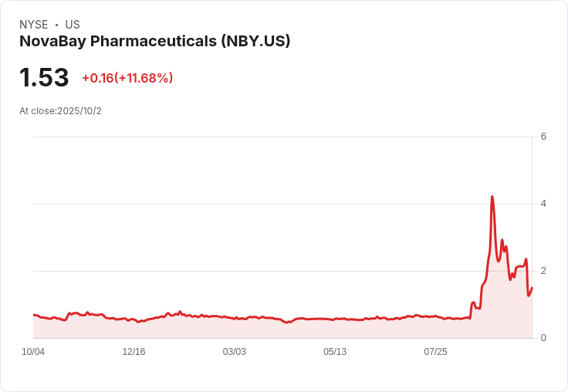The image size is (568, 392).
Task: Click the NYSE exchange label
Action: tap(33, 25)
